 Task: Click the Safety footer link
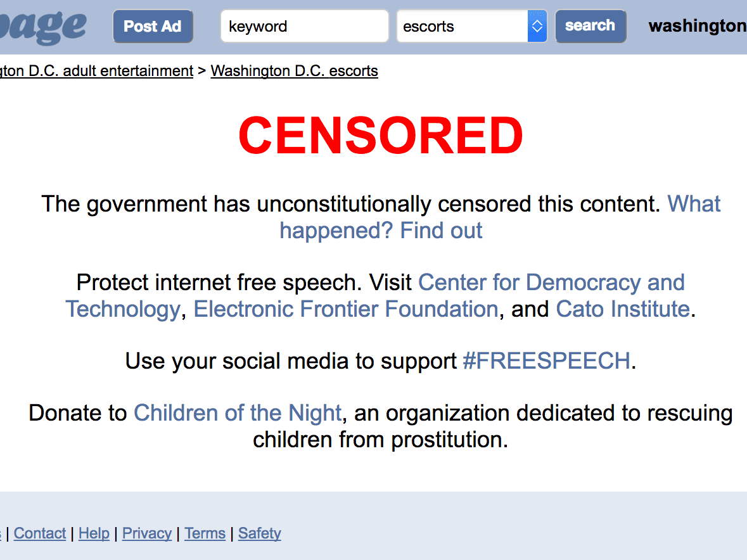(x=260, y=533)
